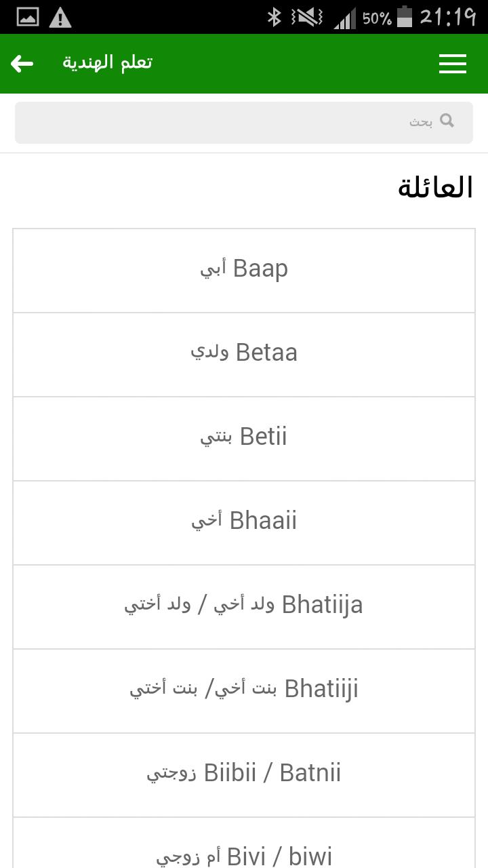Tap the muted vibrate status icon
Screen dimensions: 488x868
pos(307,18)
